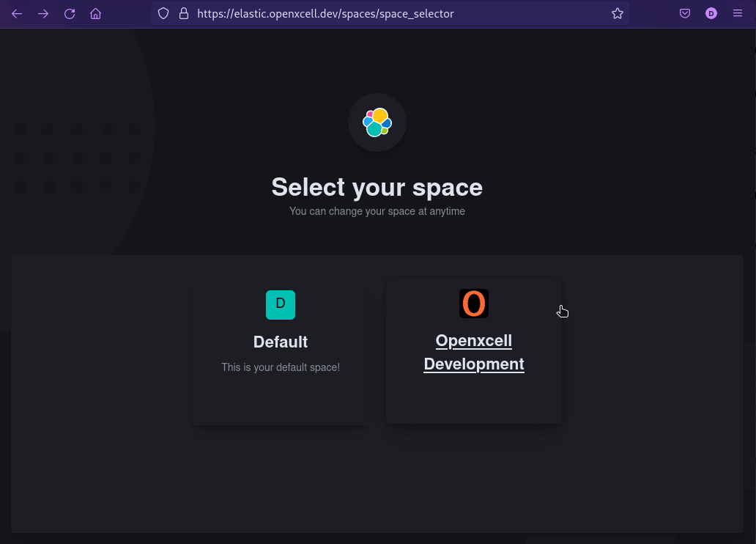
Task: Reload the current page
Action: (x=70, y=13)
